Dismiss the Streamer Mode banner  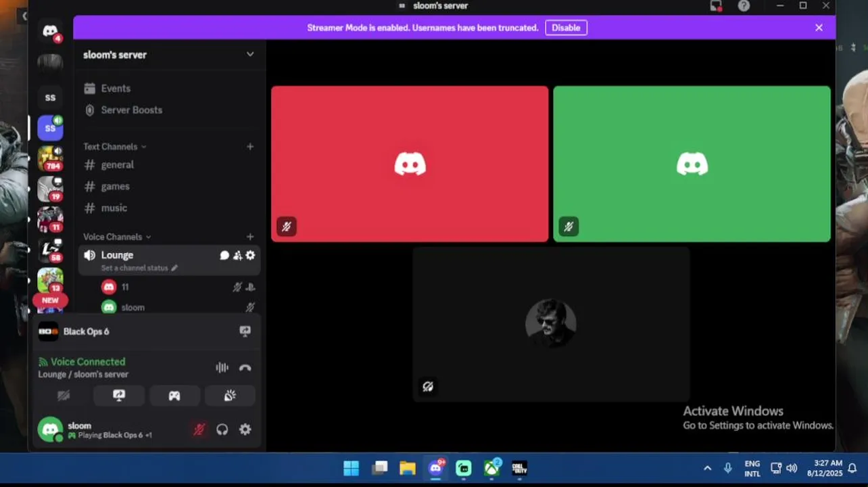click(819, 28)
